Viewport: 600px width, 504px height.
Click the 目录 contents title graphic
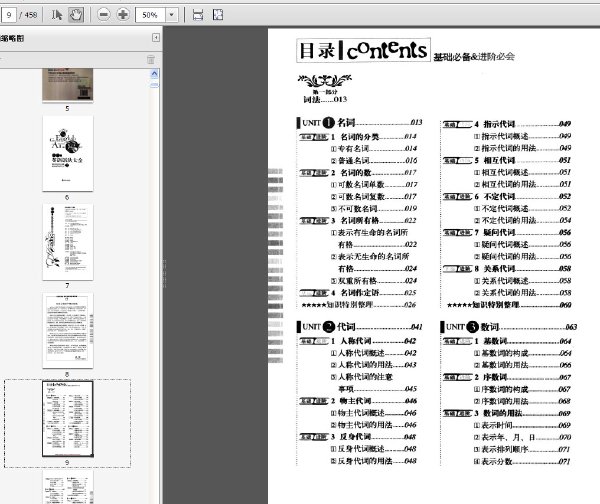tap(364, 50)
